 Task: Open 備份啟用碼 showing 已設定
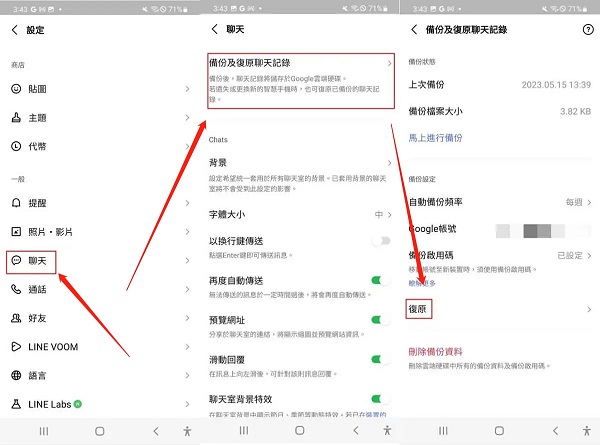[499, 255]
